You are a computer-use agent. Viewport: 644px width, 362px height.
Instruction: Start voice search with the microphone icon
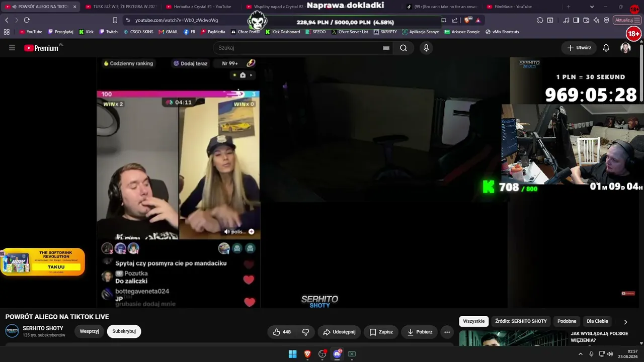[426, 48]
